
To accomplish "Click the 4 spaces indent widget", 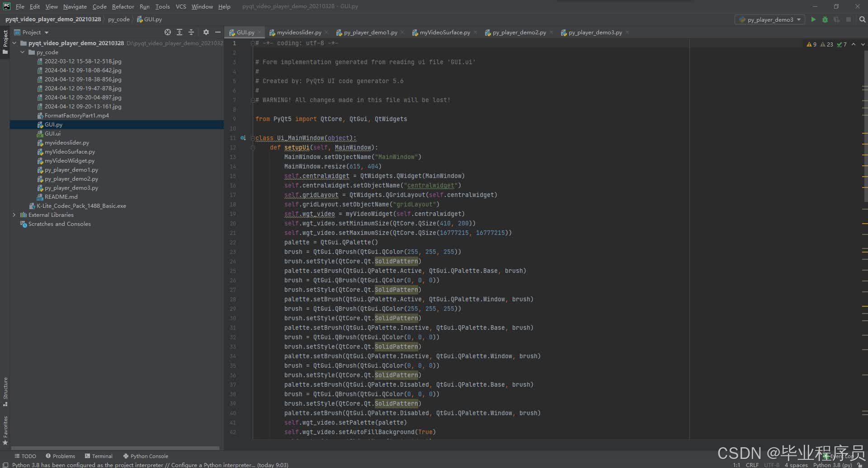I will (796, 465).
